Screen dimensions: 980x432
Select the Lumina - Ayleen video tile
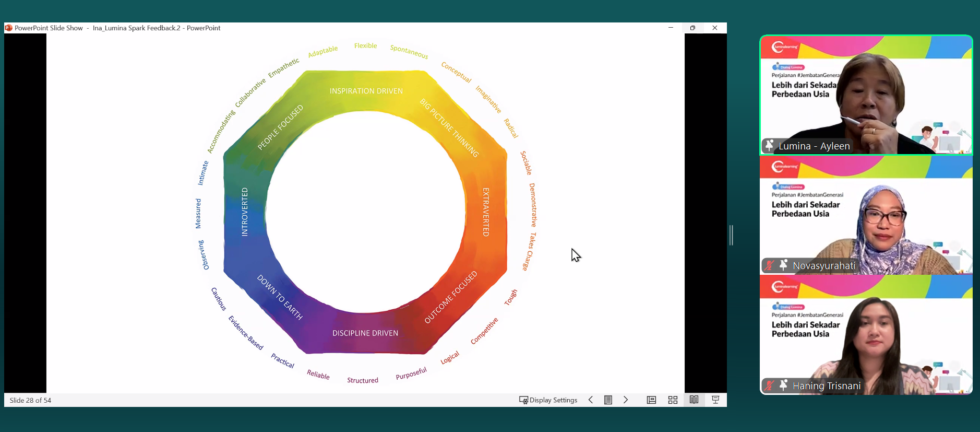pos(866,95)
